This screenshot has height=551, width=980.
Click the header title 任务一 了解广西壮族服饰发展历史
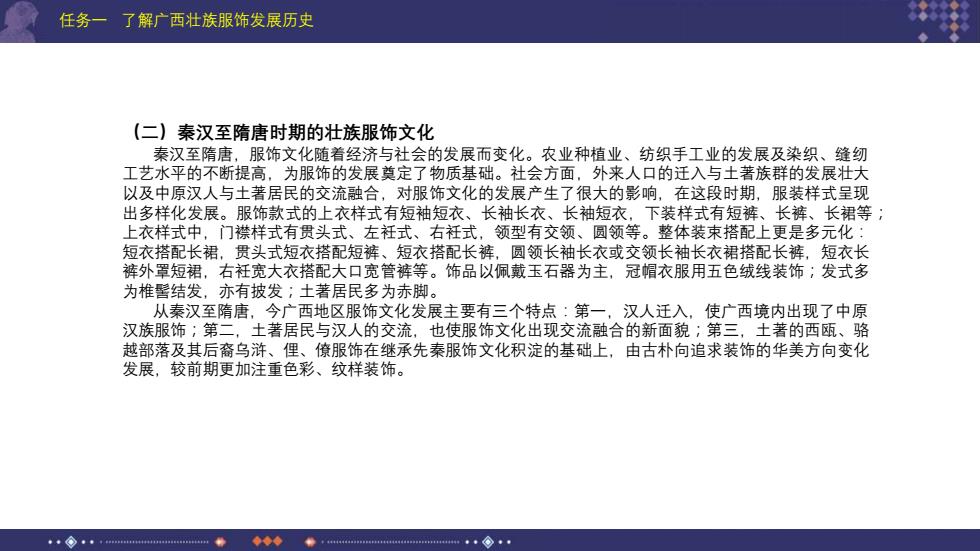click(186, 20)
